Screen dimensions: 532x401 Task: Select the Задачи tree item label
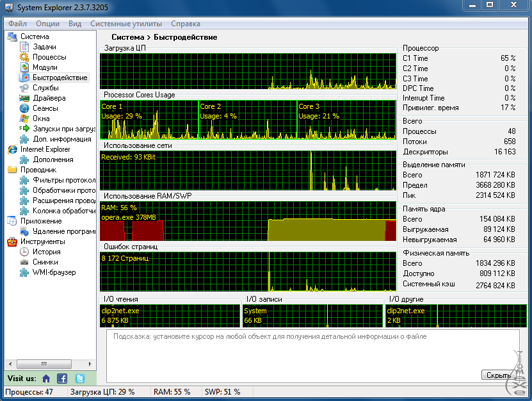pyautogui.click(x=44, y=47)
